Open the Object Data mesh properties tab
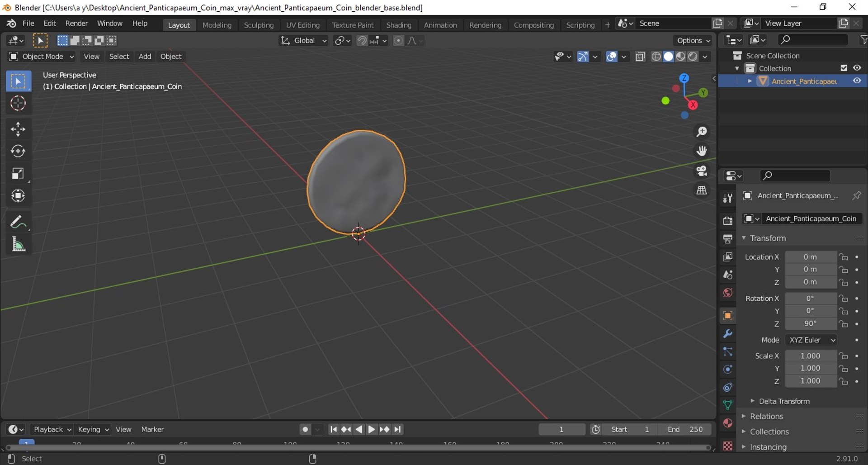 pyautogui.click(x=727, y=405)
